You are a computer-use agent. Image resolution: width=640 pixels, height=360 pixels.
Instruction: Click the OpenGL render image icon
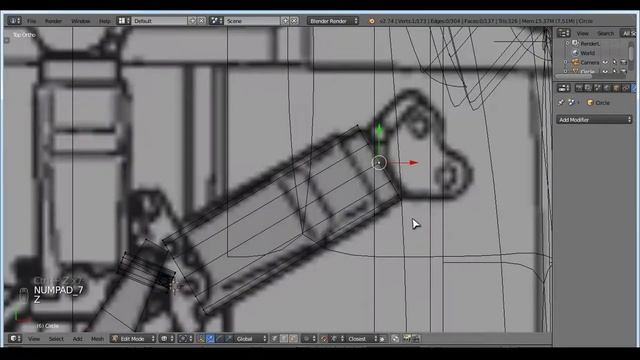pyautogui.click(x=407, y=339)
